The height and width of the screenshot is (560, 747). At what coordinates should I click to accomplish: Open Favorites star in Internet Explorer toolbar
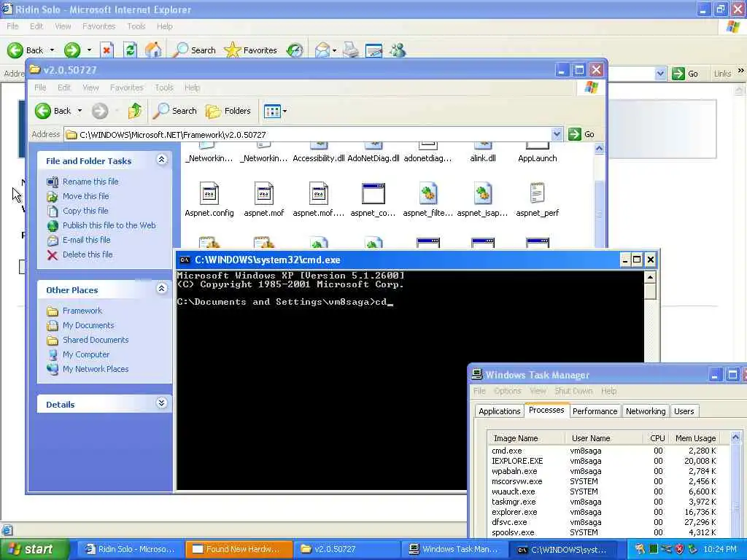point(251,50)
